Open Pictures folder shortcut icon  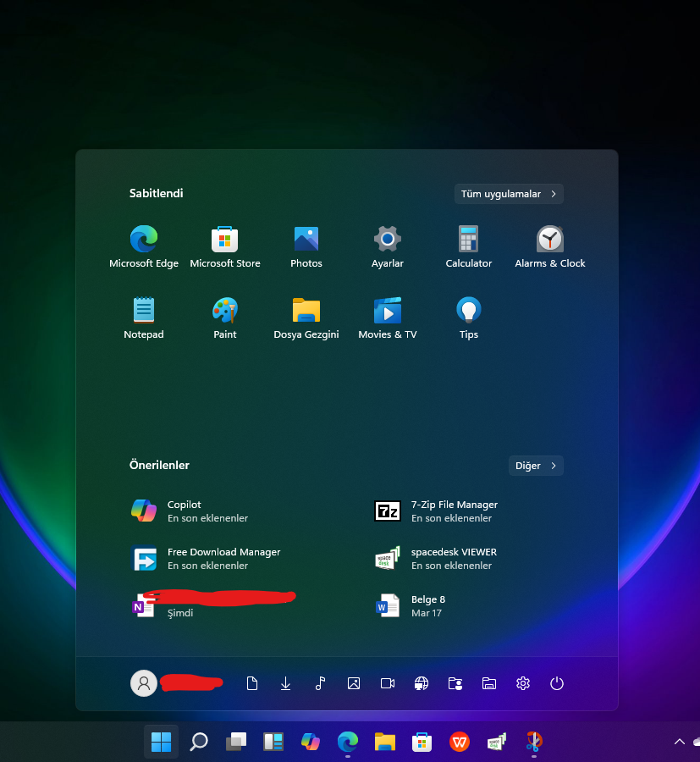pyautogui.click(x=354, y=683)
